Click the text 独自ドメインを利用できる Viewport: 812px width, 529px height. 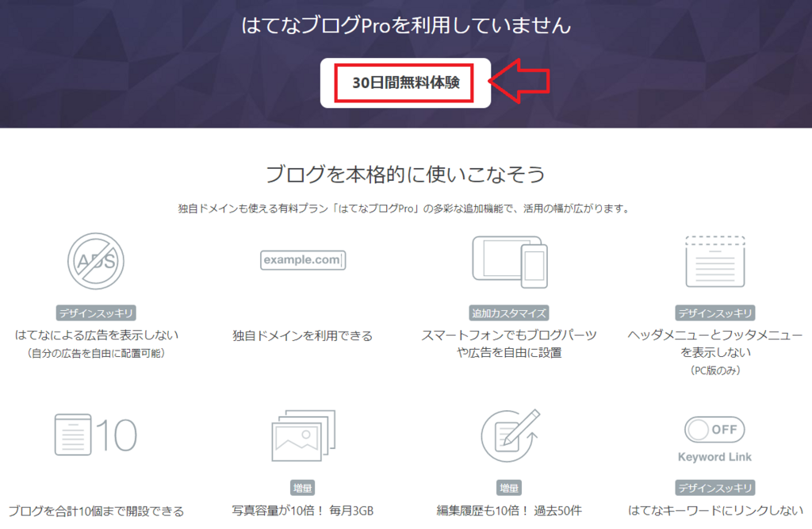(302, 335)
